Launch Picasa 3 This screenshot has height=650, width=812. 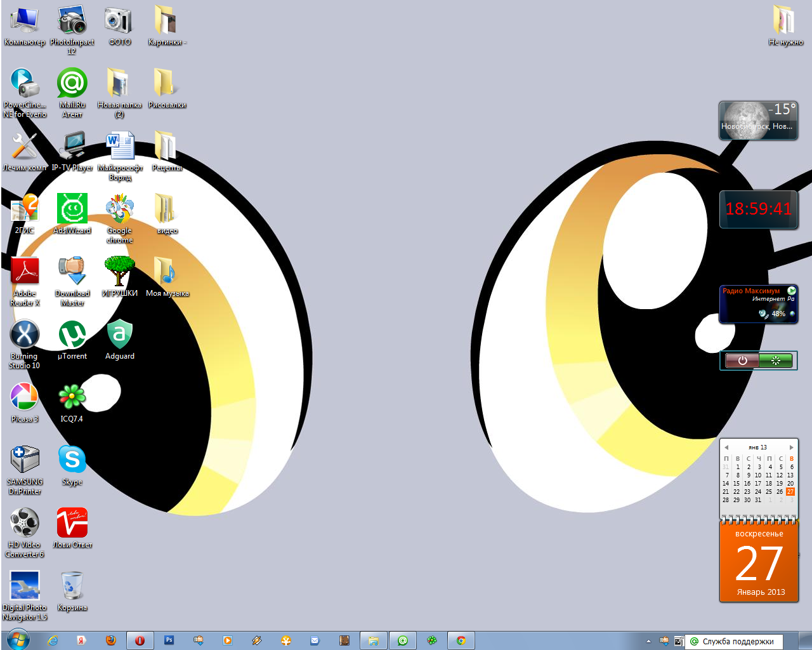click(x=24, y=402)
